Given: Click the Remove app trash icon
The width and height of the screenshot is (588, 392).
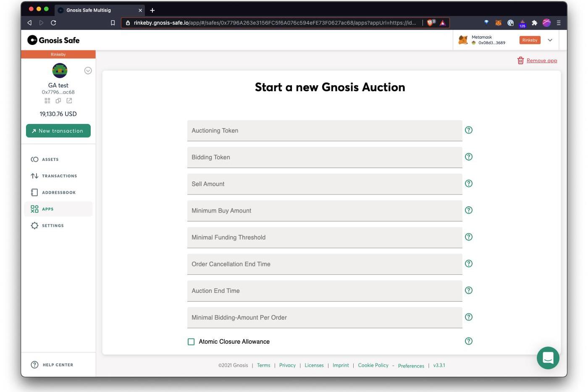Looking at the screenshot, I should [520, 61].
